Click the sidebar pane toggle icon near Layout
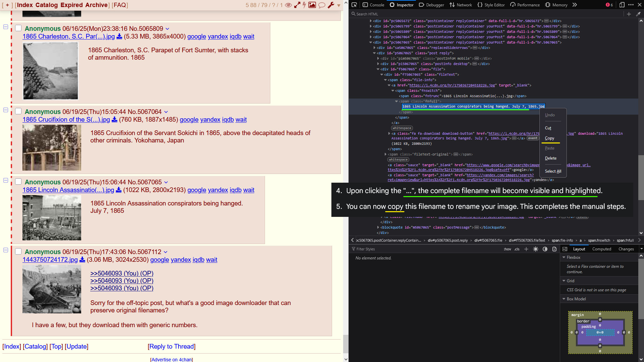This screenshot has height=362, width=644. coord(565,249)
